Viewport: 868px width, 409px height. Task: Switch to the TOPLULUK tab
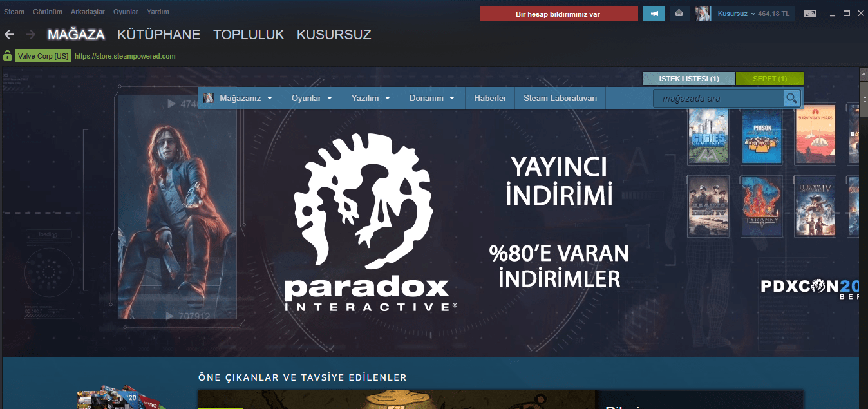[249, 34]
